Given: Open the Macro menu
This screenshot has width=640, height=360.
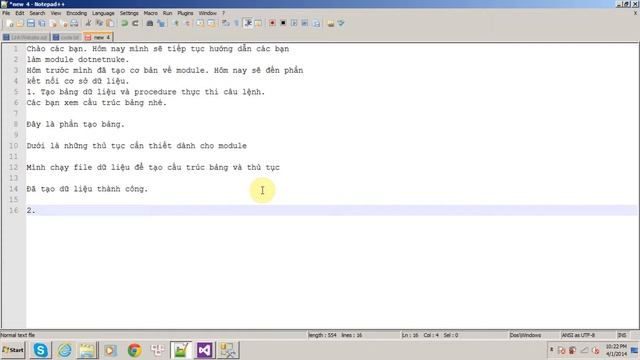Looking at the screenshot, I should pyautogui.click(x=151, y=13).
